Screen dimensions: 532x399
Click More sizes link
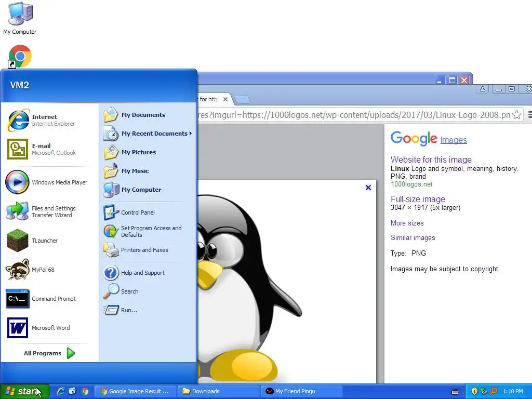(x=407, y=223)
